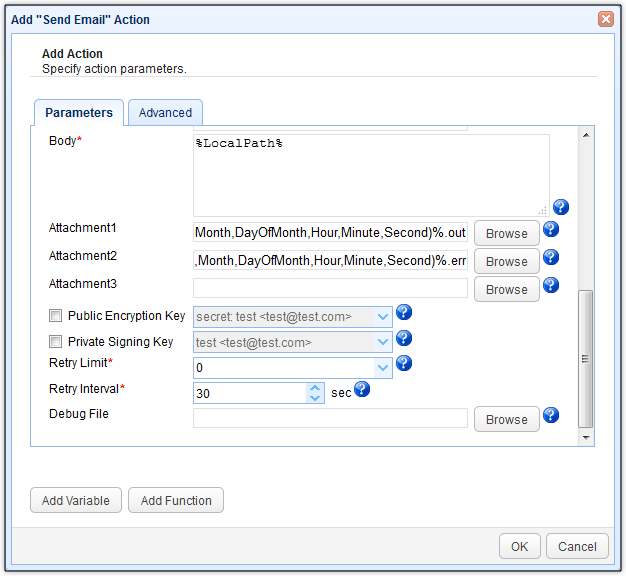
Task: Select the Parameters tab
Action: [79, 113]
